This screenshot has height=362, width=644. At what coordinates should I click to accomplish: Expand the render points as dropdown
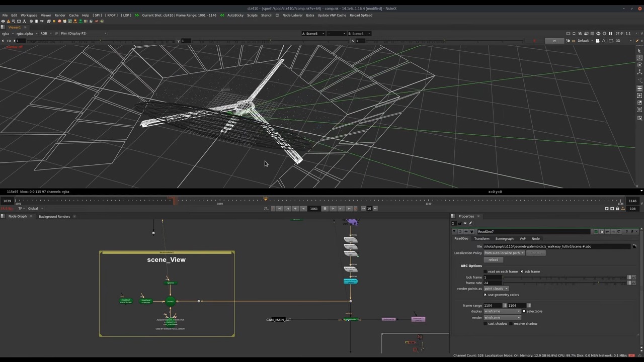coord(496,289)
